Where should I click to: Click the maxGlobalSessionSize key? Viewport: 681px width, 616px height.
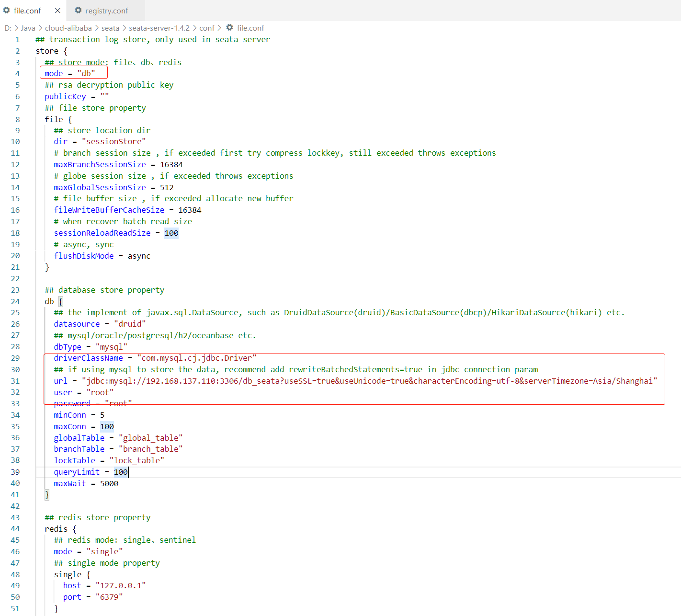coord(100,187)
